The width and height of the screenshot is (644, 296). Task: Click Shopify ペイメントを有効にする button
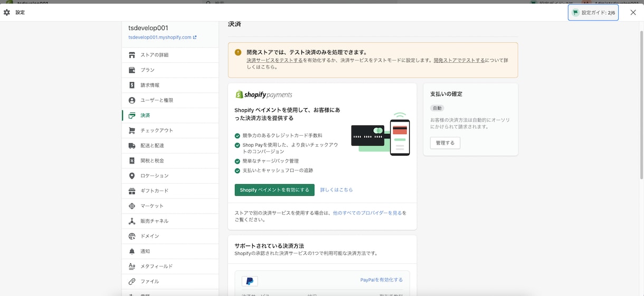pos(274,190)
